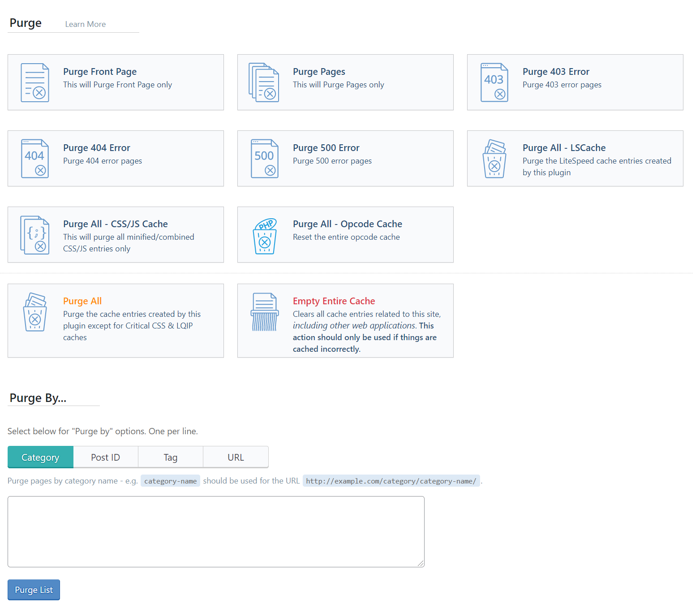Click the 500 error page icon
Image resolution: width=700 pixels, height=609 pixels.
click(x=264, y=159)
